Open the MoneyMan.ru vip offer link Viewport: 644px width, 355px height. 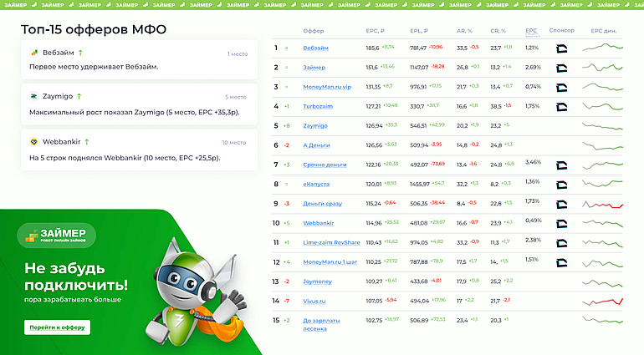coord(327,87)
